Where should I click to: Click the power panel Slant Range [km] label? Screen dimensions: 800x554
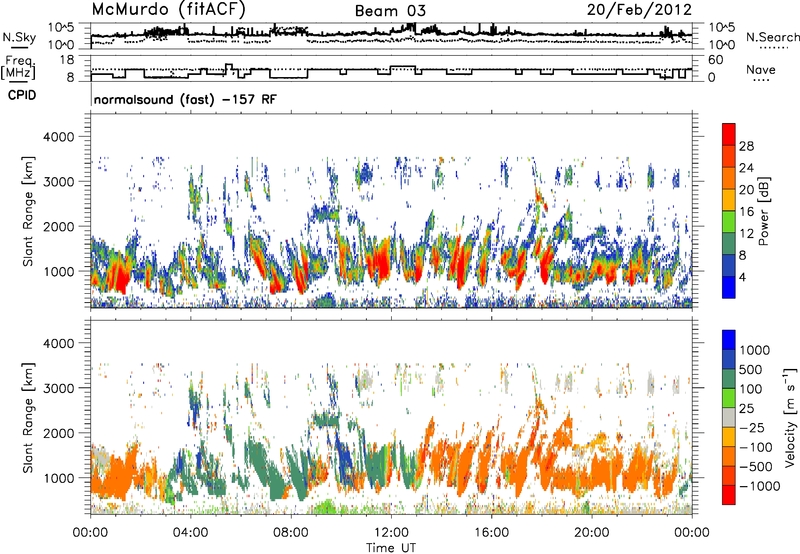[28, 211]
